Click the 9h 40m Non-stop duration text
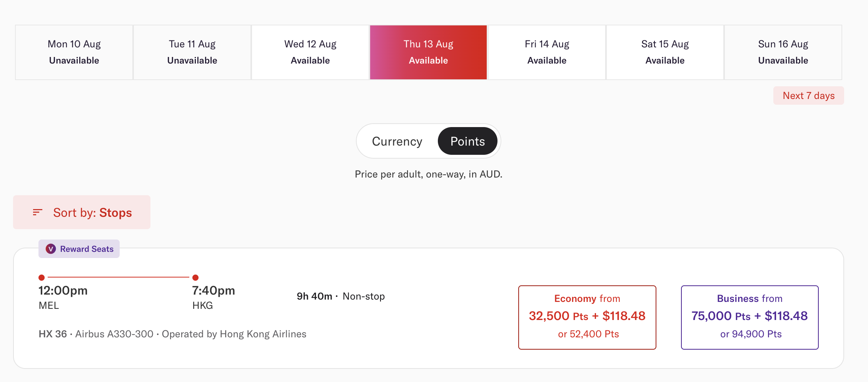This screenshot has height=382, width=868. pyautogui.click(x=341, y=296)
